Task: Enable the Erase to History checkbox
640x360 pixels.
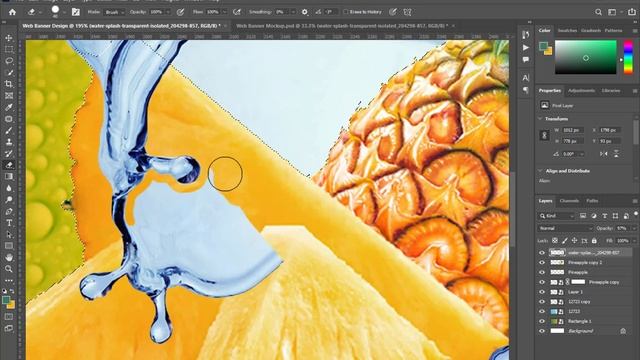Action: 346,12
